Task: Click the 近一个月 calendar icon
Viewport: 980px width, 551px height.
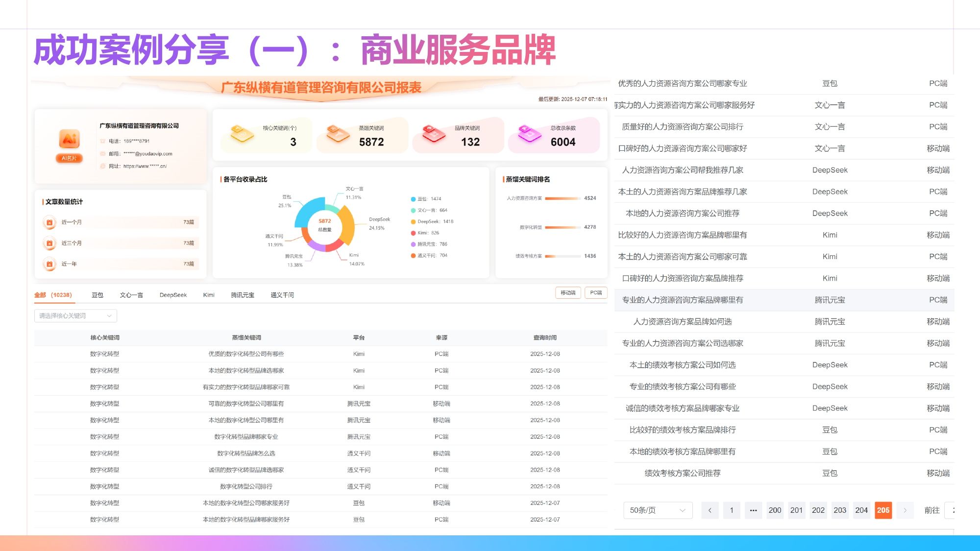Action: 49,222
